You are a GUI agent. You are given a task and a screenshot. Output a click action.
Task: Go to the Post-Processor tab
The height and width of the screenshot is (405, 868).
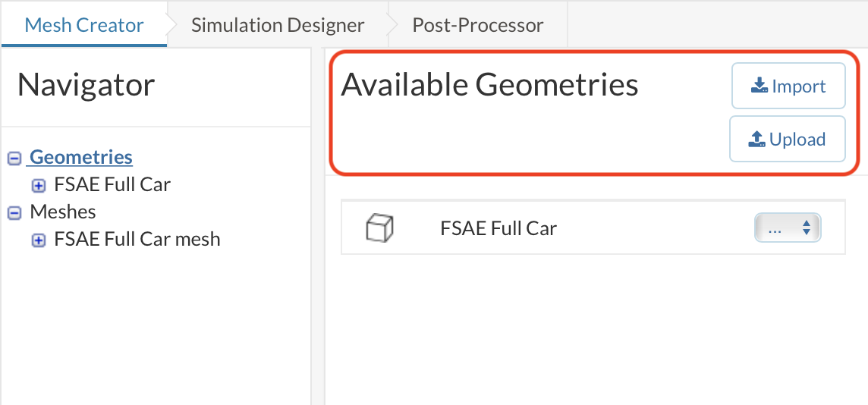478,24
